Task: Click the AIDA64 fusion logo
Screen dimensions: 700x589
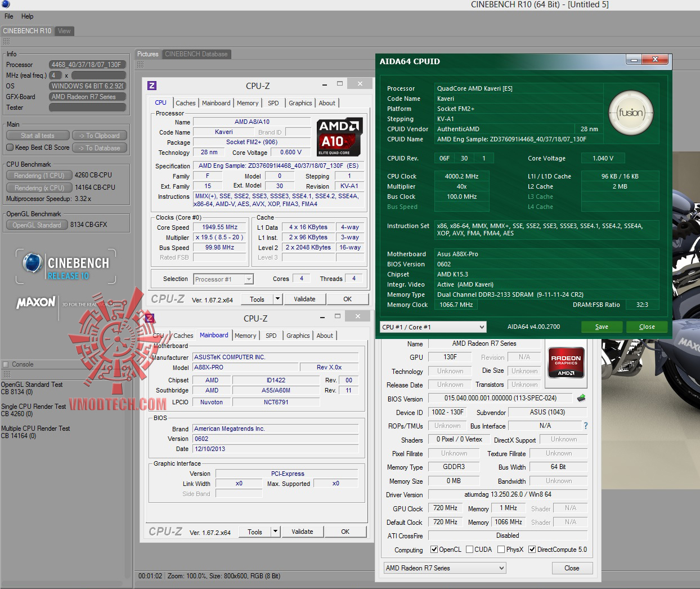Action: coord(631,113)
